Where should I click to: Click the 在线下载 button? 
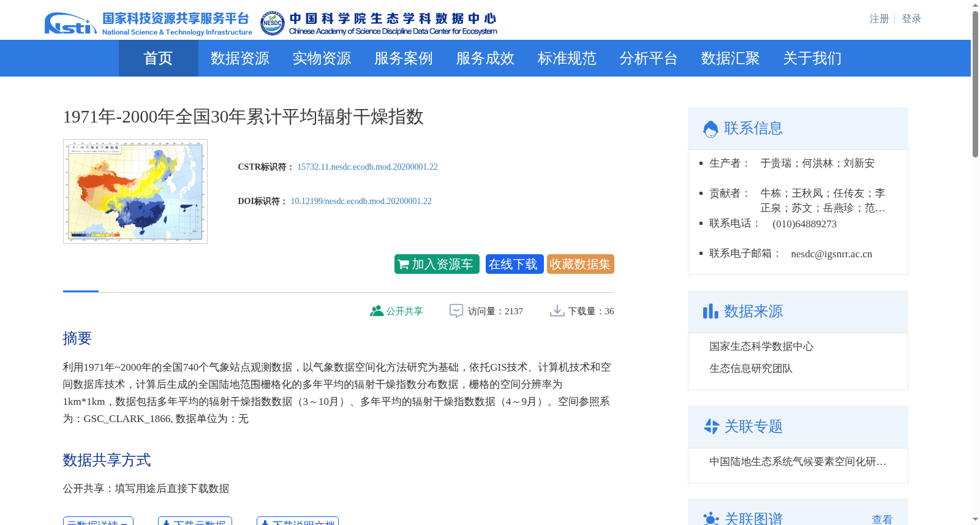(514, 264)
